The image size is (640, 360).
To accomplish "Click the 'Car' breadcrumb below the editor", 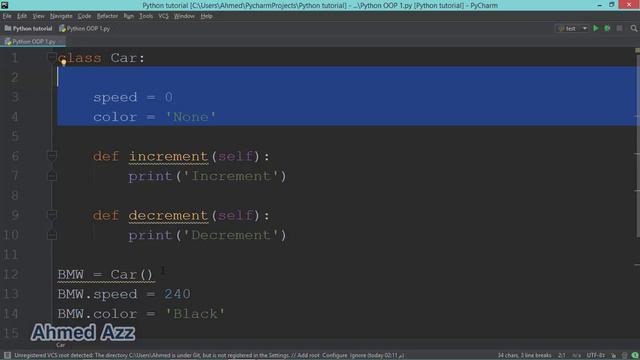I will [x=60, y=345].
